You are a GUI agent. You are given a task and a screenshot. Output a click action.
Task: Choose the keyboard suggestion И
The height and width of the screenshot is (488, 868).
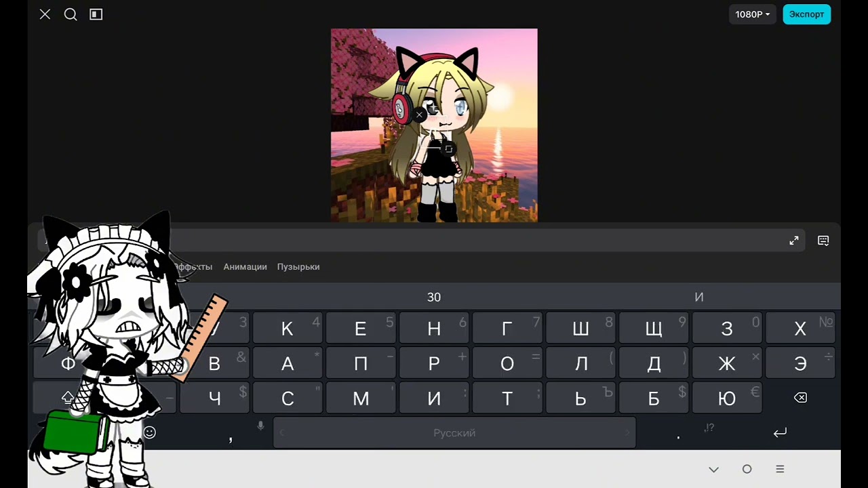pyautogui.click(x=699, y=297)
